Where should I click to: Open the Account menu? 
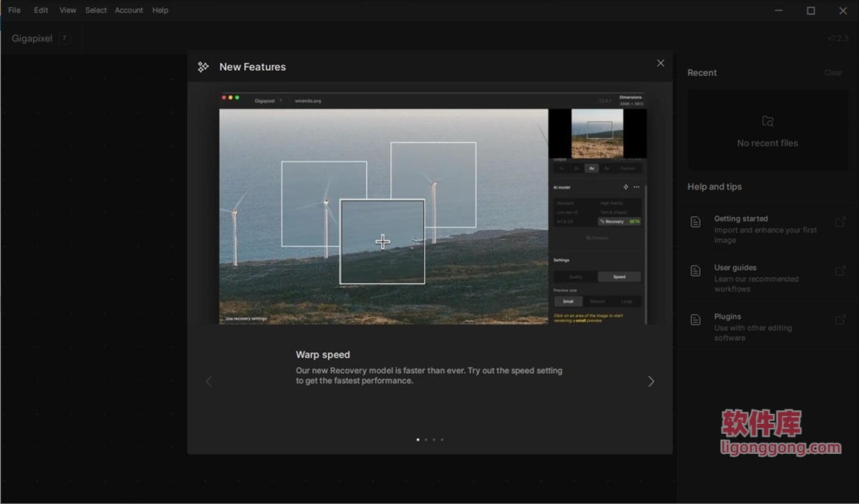click(x=129, y=10)
